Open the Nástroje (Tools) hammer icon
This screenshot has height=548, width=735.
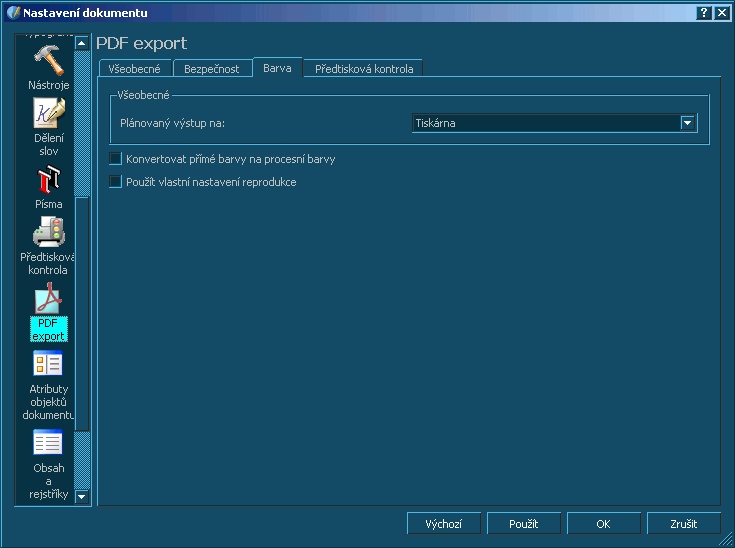coord(48,60)
